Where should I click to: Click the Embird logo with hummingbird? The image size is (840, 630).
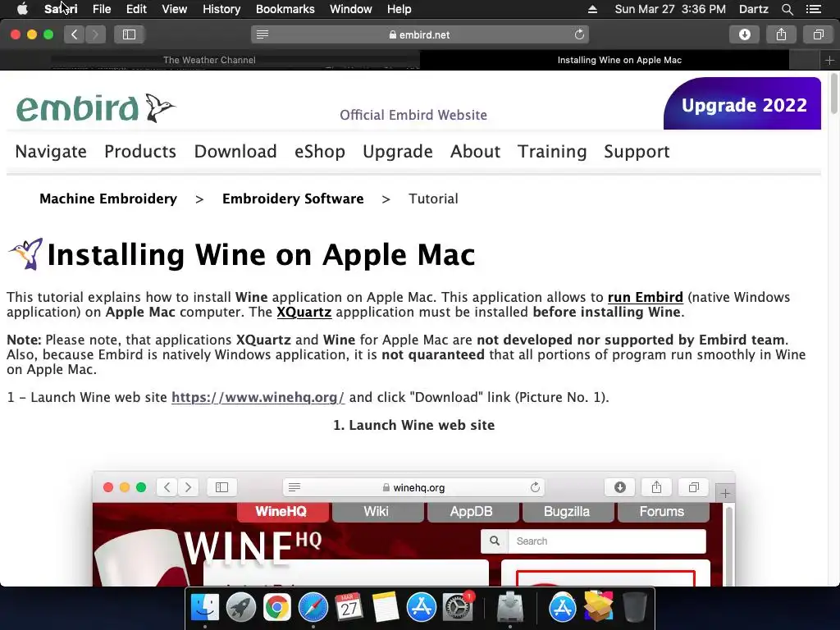coord(96,107)
